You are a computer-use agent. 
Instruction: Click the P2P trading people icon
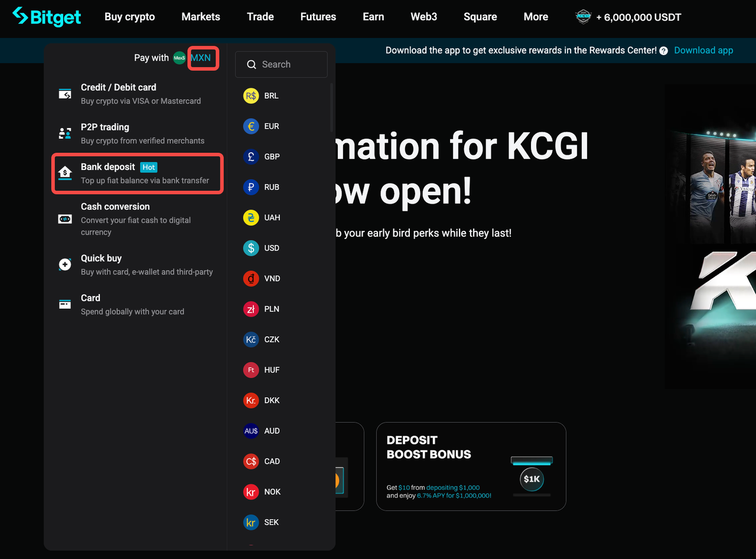pos(65,133)
